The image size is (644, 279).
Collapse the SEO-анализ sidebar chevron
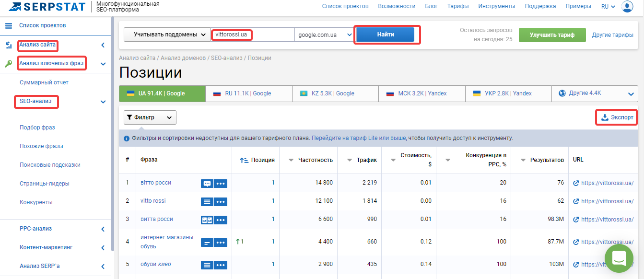click(x=103, y=102)
